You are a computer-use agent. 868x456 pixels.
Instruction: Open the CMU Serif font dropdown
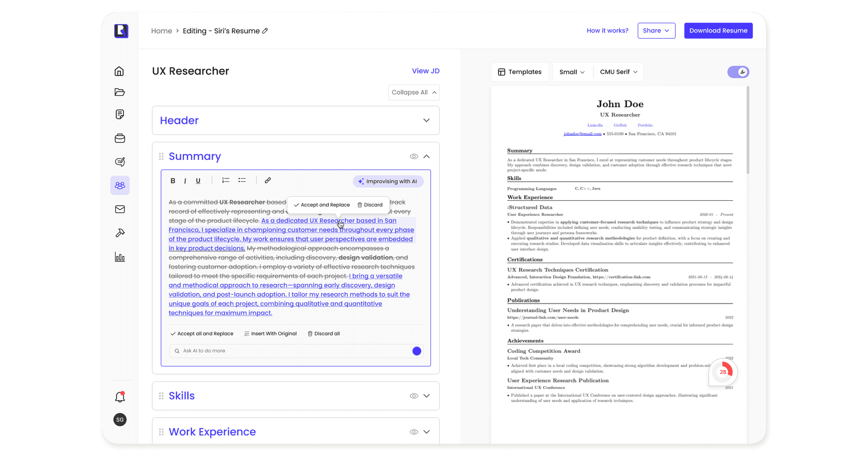(x=618, y=72)
